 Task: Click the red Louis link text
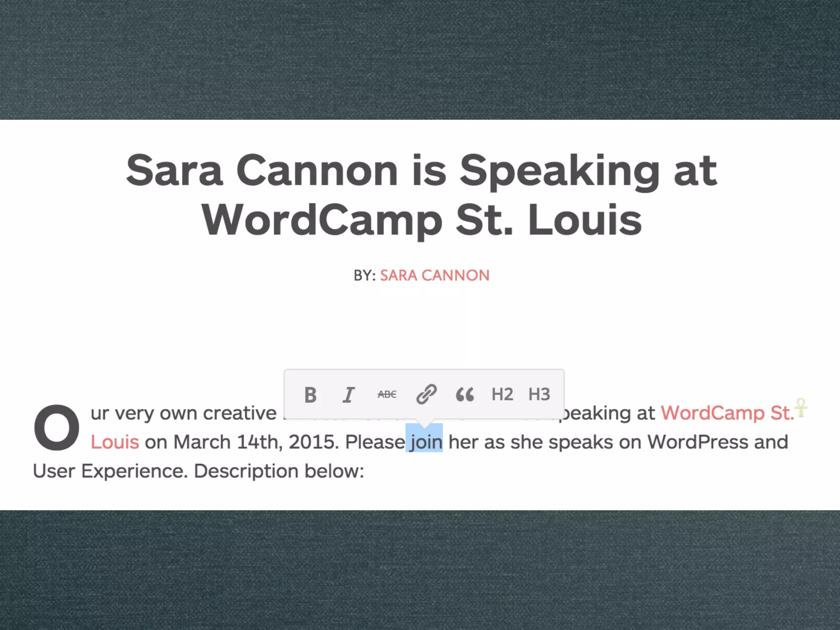[x=115, y=442]
